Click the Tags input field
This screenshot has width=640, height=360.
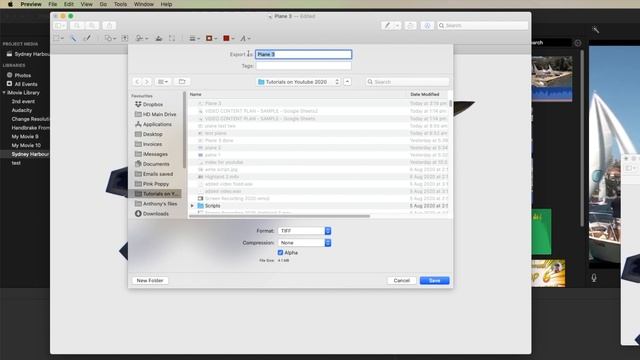303,66
